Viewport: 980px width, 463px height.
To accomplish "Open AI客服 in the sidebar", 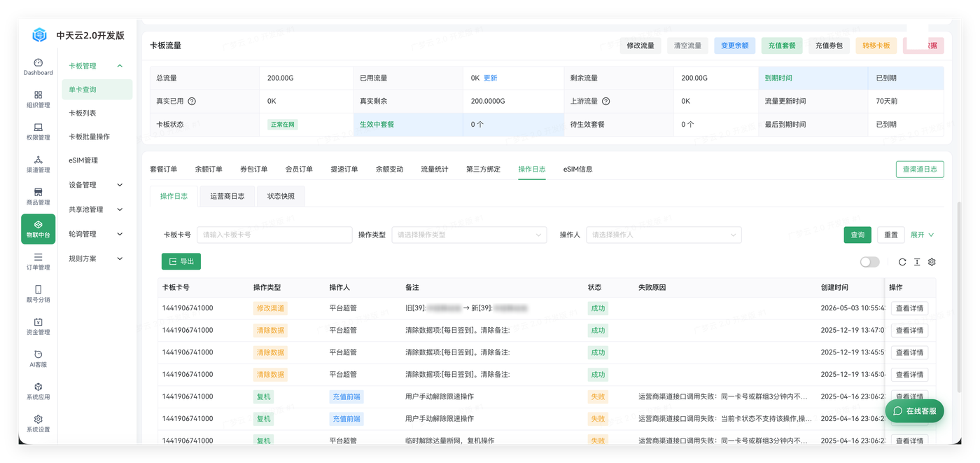I will 38,359.
